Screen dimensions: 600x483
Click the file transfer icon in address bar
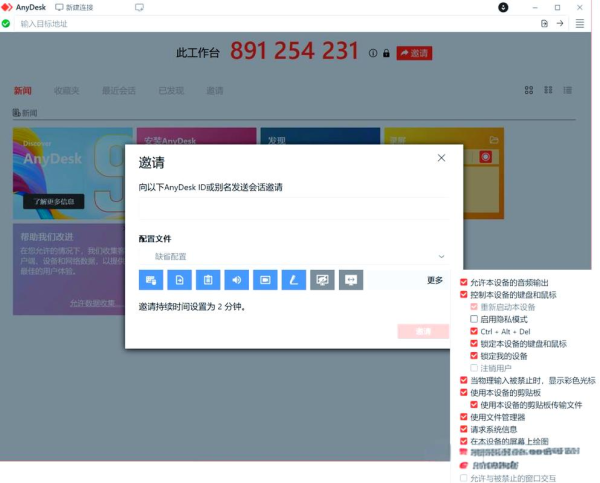click(544, 24)
